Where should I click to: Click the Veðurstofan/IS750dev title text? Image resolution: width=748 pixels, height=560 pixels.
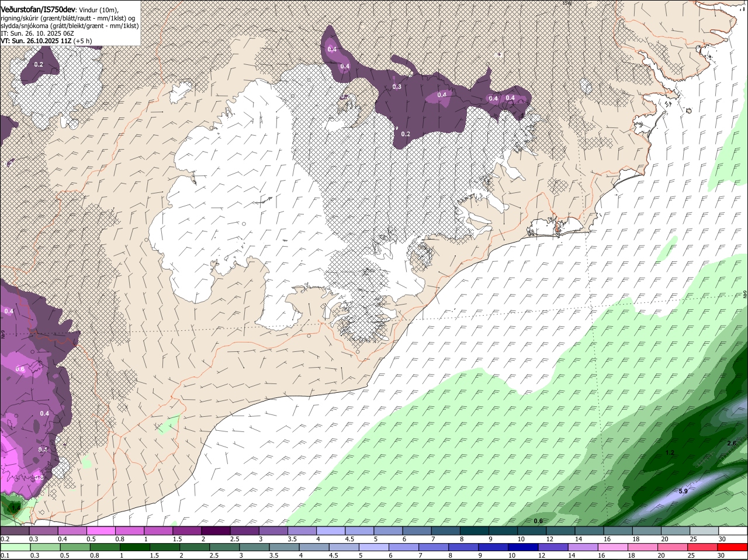(x=37, y=10)
